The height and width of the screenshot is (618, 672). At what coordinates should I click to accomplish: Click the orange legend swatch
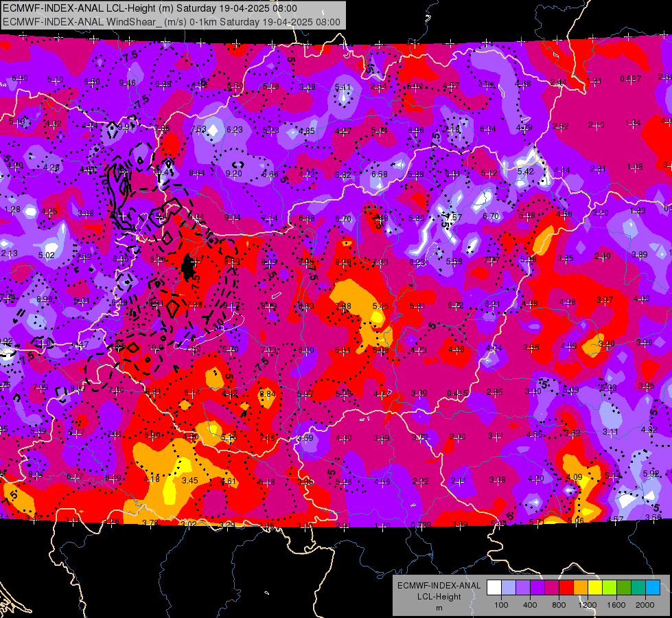pyautogui.click(x=581, y=587)
